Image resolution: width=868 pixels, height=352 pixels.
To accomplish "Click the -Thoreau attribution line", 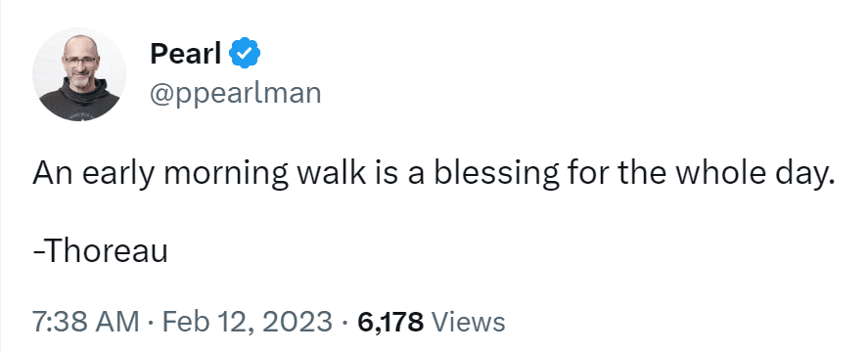I will tap(100, 252).
